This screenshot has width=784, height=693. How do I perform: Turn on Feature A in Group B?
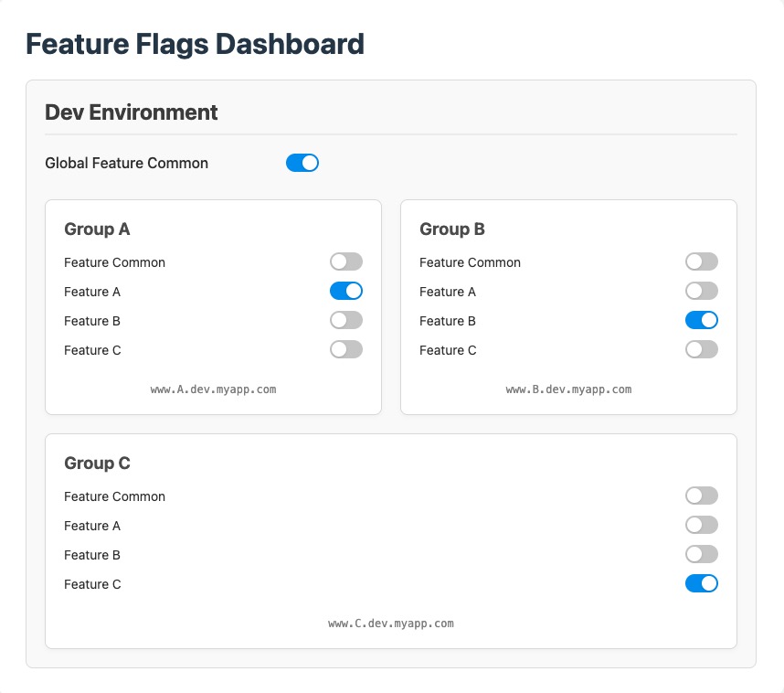[x=701, y=292]
